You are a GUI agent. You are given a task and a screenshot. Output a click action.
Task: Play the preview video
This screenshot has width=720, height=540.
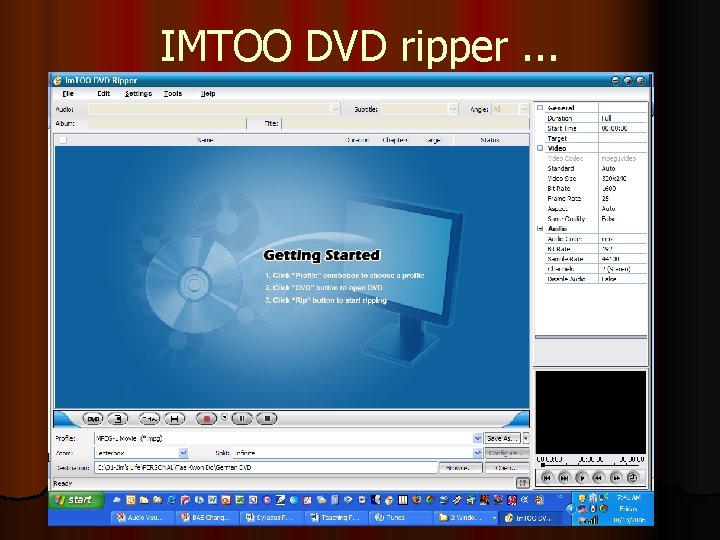pos(581,478)
